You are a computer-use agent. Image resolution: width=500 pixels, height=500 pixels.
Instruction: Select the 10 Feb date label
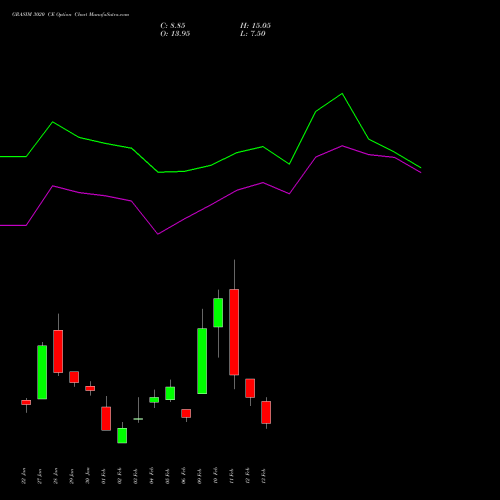215,476
